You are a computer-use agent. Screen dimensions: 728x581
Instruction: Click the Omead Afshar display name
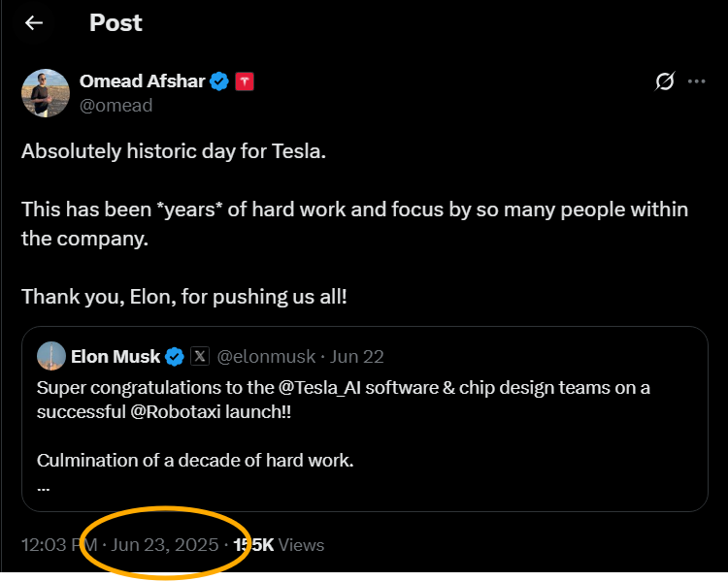click(x=142, y=81)
